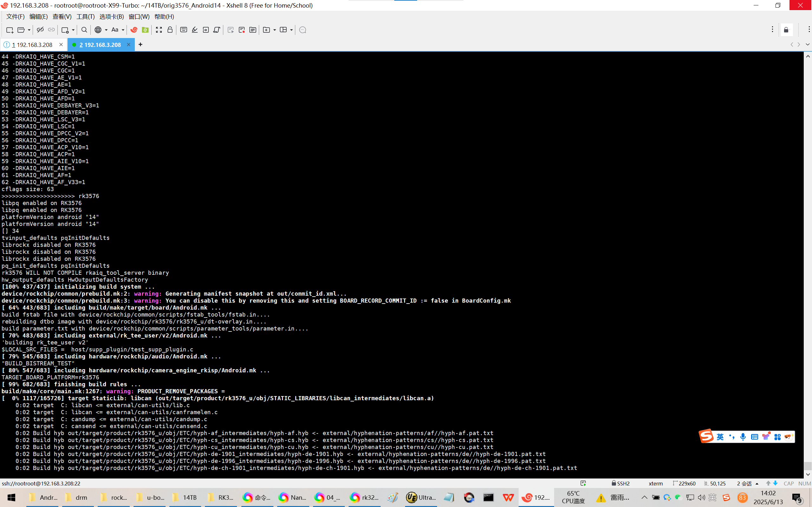Launch the Xftp file transfer icon
812x507 pixels.
pos(145,30)
